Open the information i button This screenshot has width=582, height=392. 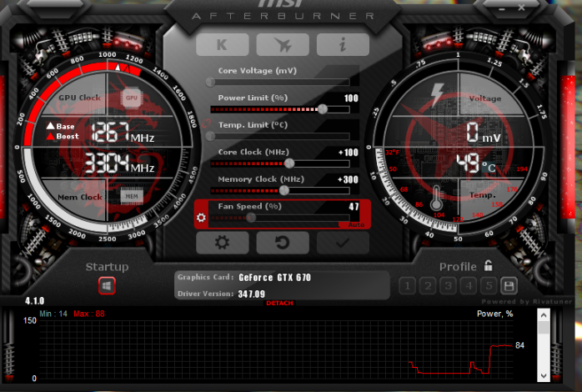pyautogui.click(x=343, y=44)
